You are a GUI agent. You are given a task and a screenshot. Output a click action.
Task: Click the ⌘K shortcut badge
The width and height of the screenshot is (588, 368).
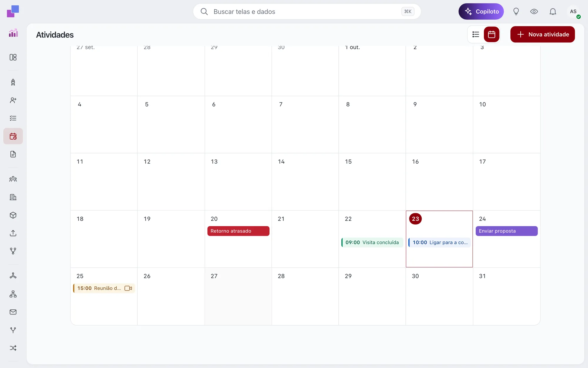point(408,11)
